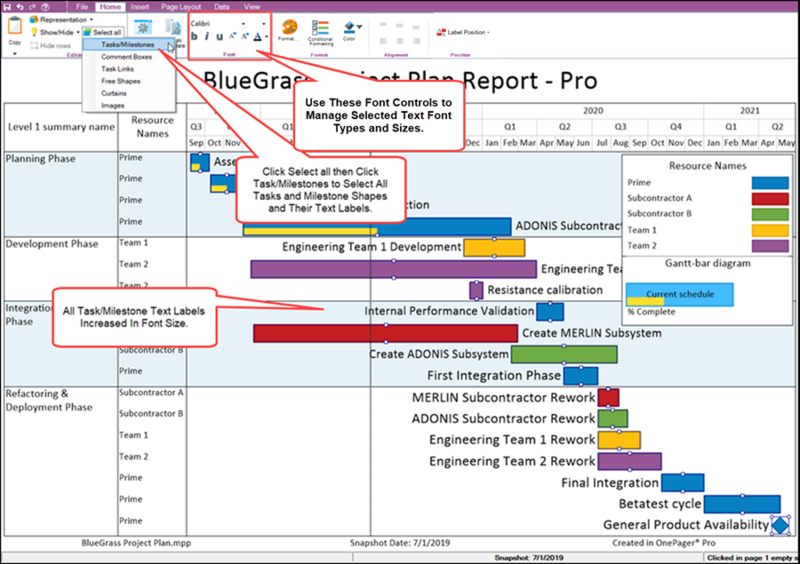Select the Engineering Team 2 Rework bar
The width and height of the screenshot is (800, 564).
coord(630,461)
